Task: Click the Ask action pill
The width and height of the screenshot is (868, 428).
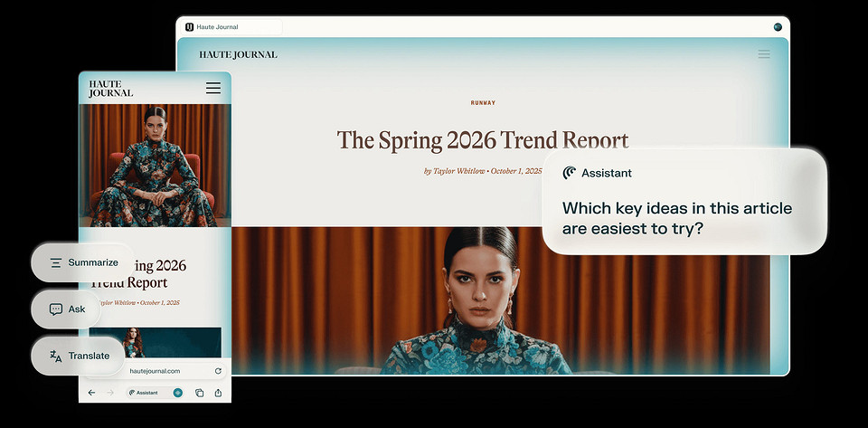Action: point(69,309)
